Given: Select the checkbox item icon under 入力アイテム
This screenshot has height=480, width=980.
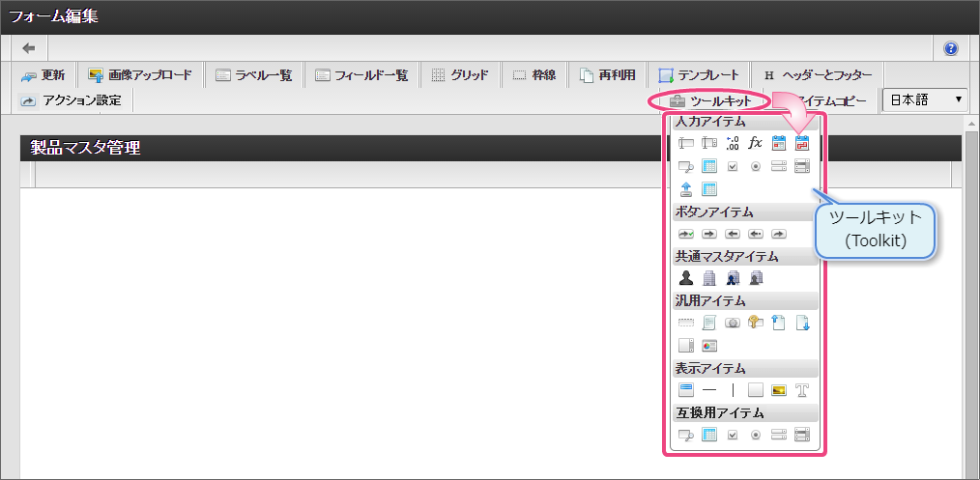Looking at the screenshot, I should 733,166.
